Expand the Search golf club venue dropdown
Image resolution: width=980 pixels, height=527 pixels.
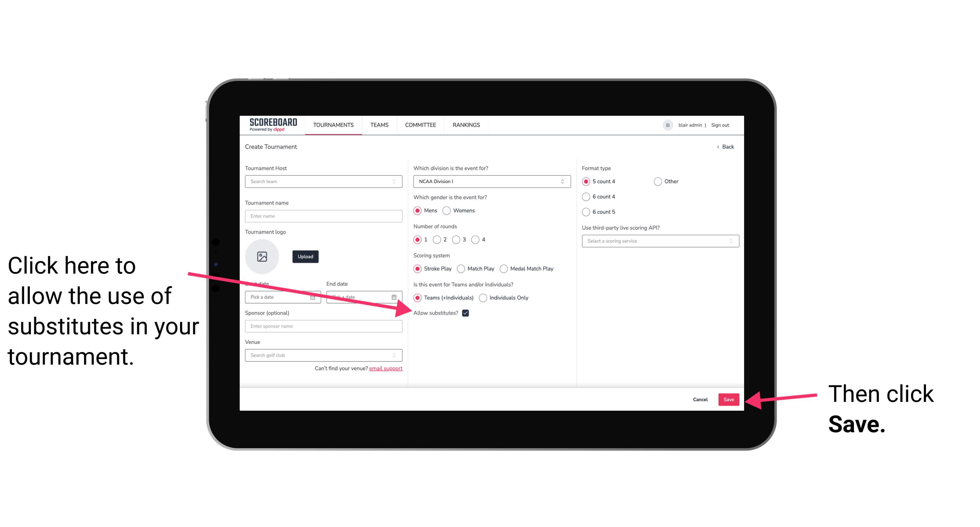(396, 356)
